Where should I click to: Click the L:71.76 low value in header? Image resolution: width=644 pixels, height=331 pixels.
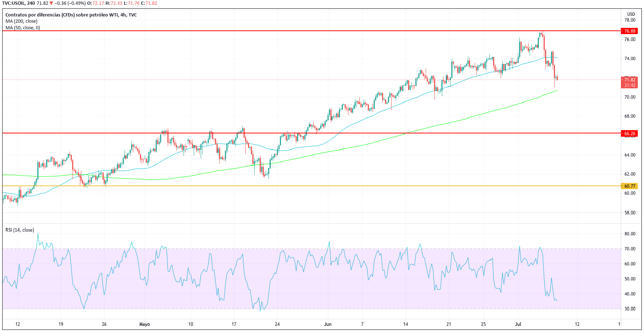tap(132, 3)
